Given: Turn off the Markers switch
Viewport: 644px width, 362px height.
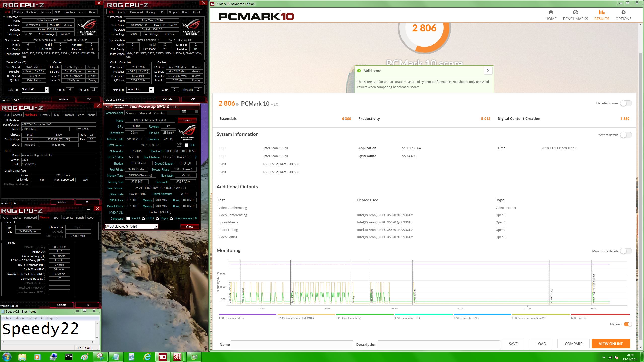Looking at the screenshot, I should 628,324.
